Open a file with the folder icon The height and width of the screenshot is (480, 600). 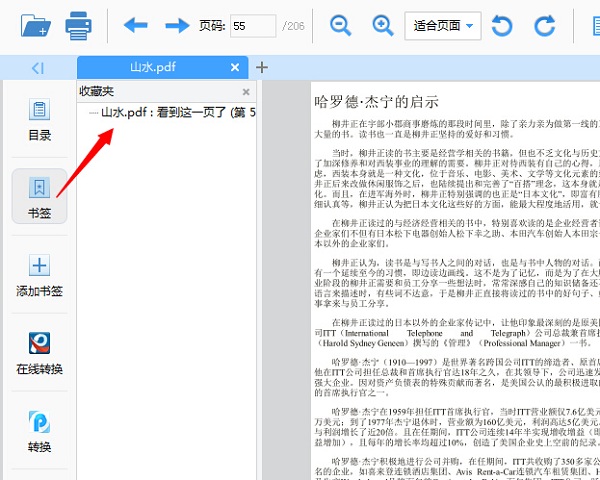point(36,25)
